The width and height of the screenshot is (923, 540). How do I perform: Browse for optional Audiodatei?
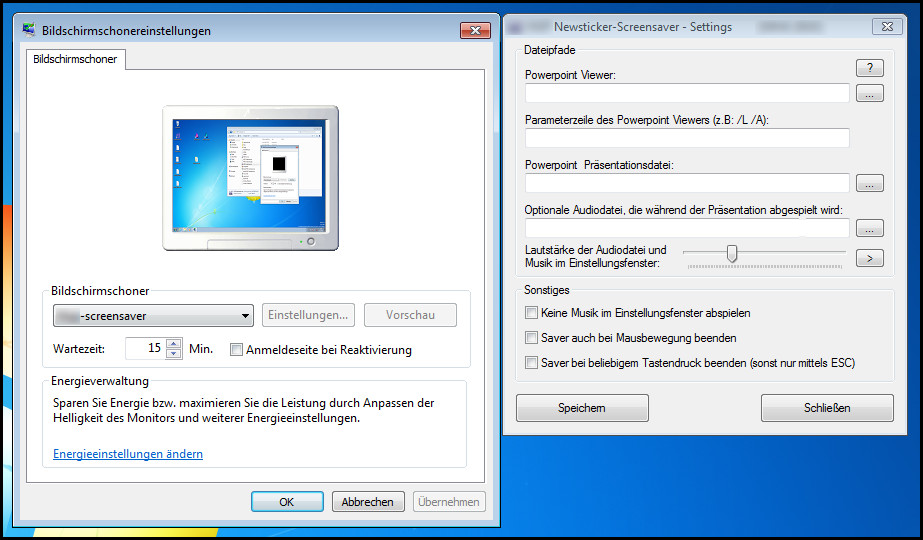click(x=869, y=228)
